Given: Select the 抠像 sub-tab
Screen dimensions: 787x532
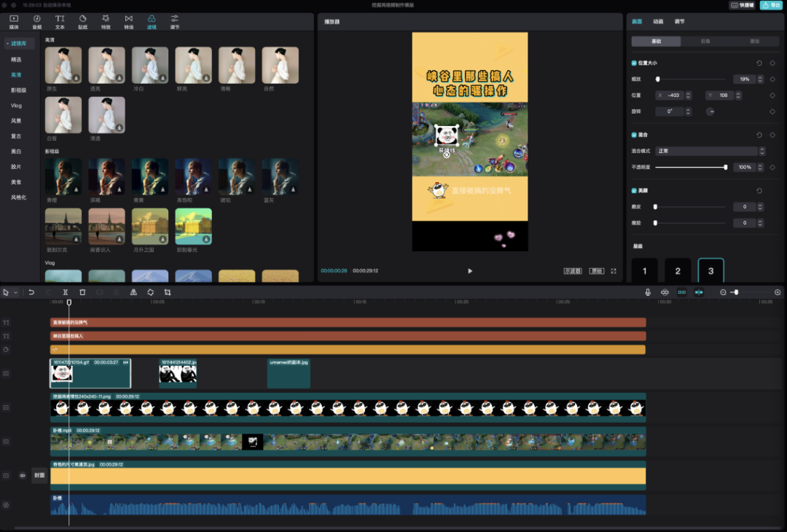Looking at the screenshot, I should (705, 41).
